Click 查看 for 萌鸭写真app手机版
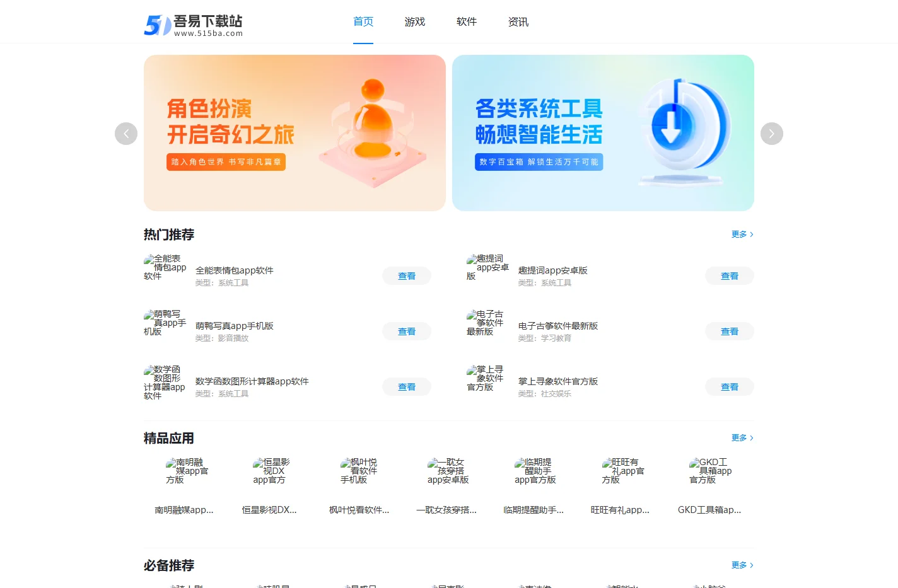Image resolution: width=898 pixels, height=588 pixels. (x=407, y=331)
